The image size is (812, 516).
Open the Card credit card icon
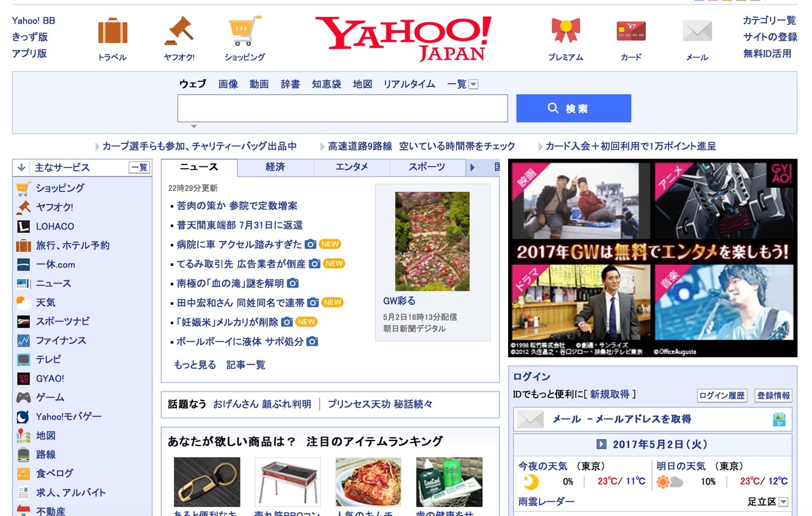coord(631,31)
